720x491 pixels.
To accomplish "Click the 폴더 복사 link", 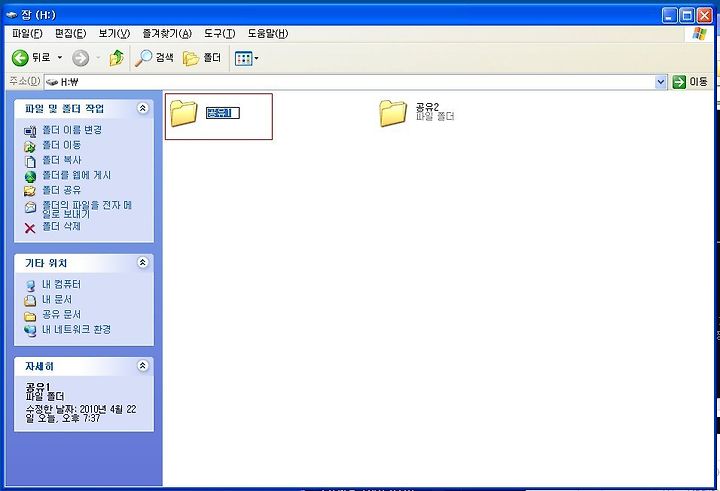I will pyautogui.click(x=62, y=160).
